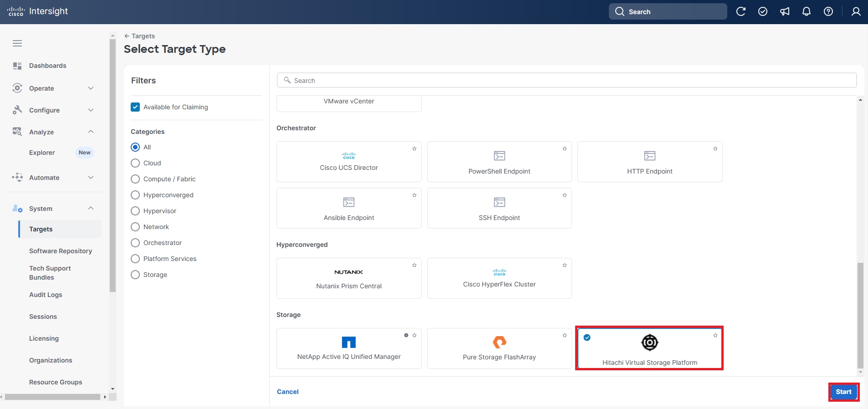Open the help question mark icon

click(828, 11)
